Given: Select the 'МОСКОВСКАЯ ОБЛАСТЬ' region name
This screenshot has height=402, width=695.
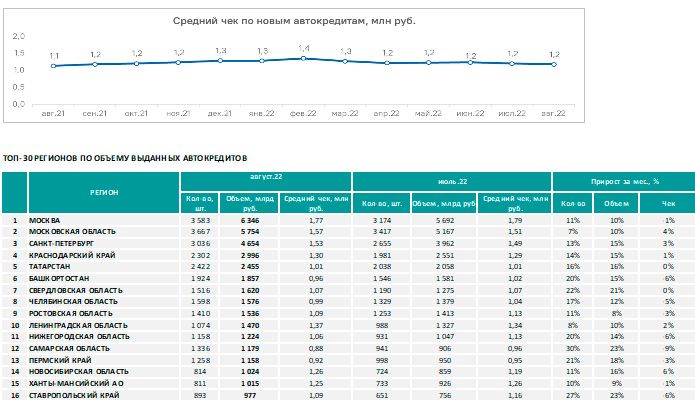Looking at the screenshot, I should pyautogui.click(x=72, y=231).
